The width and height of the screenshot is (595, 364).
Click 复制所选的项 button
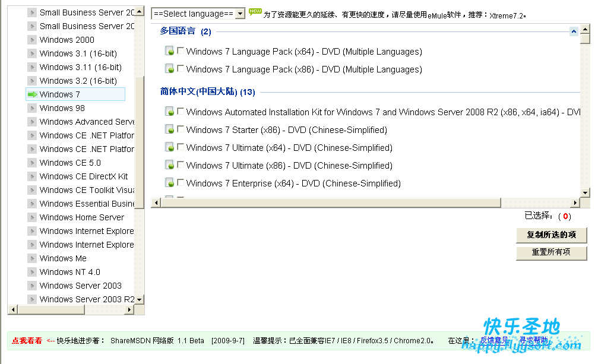pyautogui.click(x=552, y=235)
